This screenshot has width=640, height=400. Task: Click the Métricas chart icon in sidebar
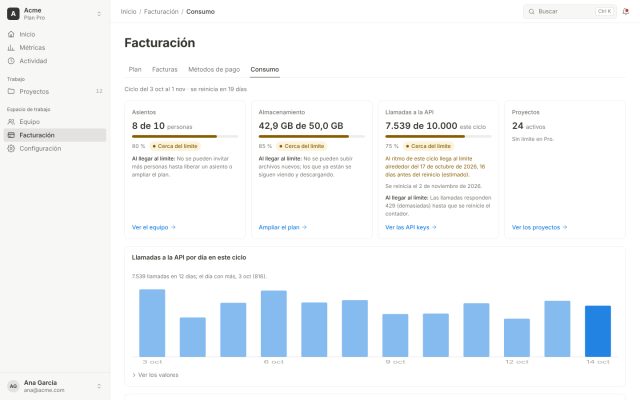pos(11,48)
